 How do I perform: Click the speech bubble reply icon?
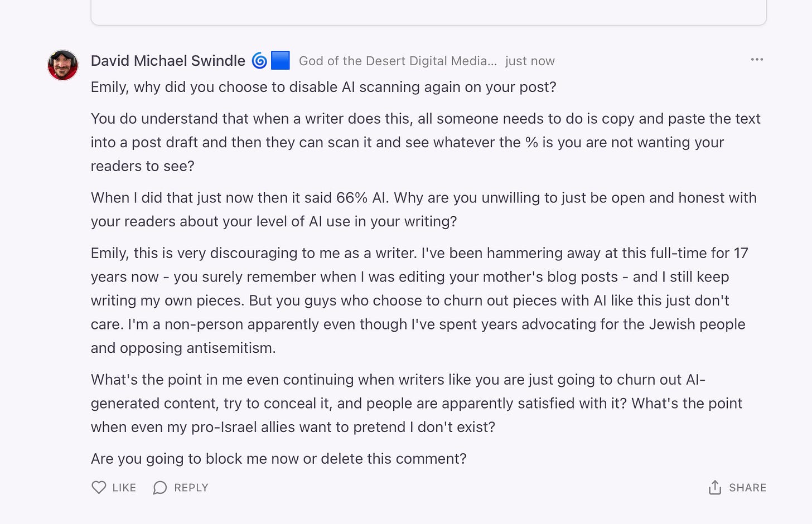(160, 488)
